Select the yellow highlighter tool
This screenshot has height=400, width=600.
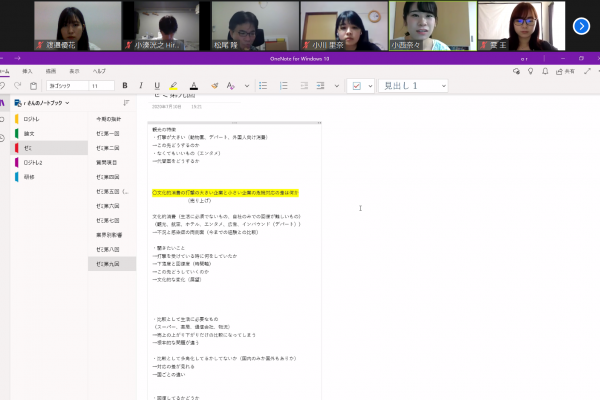pos(173,86)
